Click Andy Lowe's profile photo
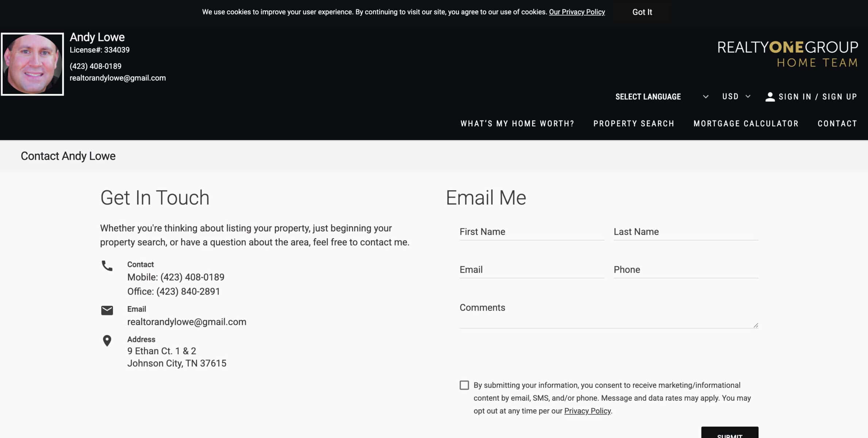 pos(32,64)
